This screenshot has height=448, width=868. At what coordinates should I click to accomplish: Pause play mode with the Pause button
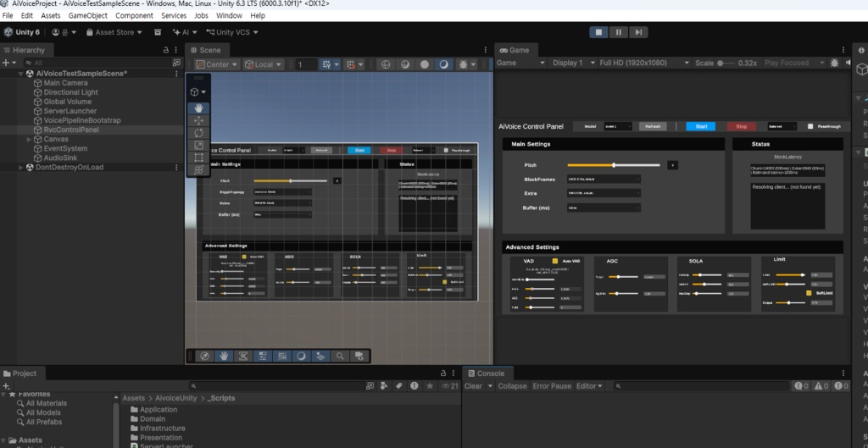pos(618,32)
